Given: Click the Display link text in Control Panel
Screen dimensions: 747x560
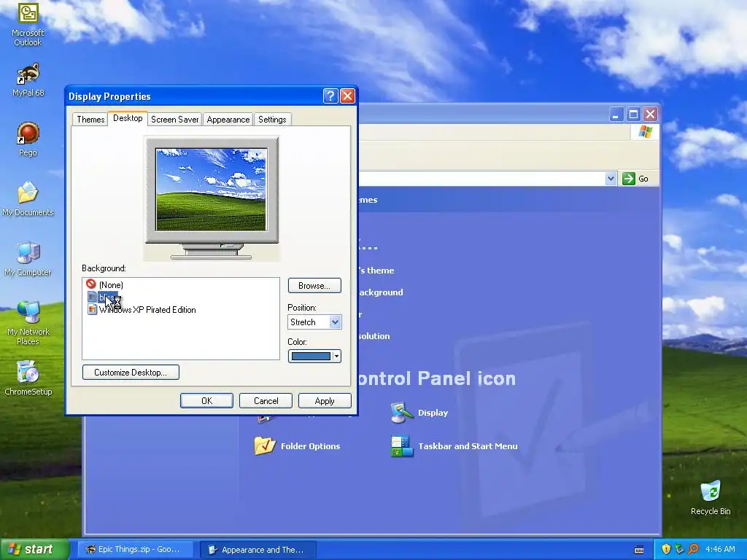Looking at the screenshot, I should tap(433, 413).
